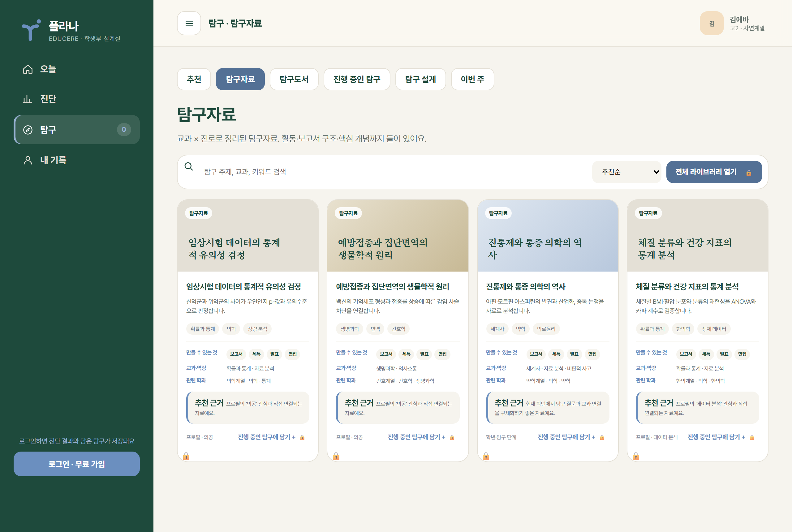Add 임상시험 card via 진행 중인 탐구에 담기
This screenshot has height=532, width=792.
click(x=271, y=437)
